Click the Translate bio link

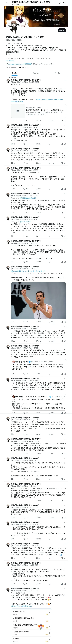click(x=10, y=61)
